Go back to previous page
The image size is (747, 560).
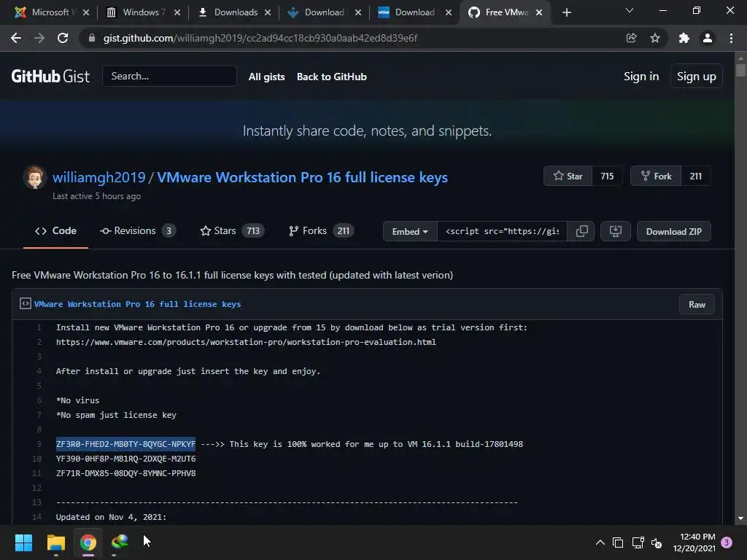point(16,38)
